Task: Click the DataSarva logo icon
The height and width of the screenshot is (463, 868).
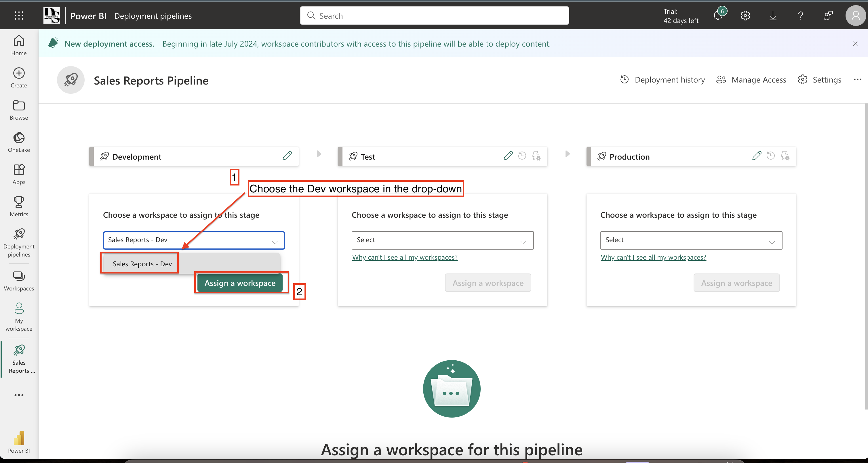Action: click(52, 16)
